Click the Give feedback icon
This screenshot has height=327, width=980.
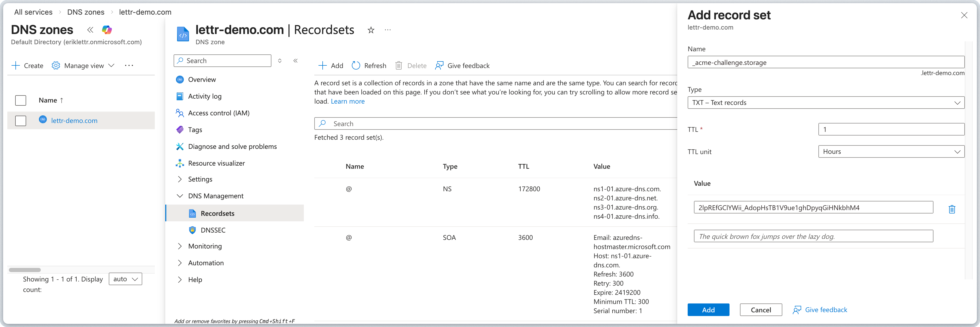click(x=440, y=65)
